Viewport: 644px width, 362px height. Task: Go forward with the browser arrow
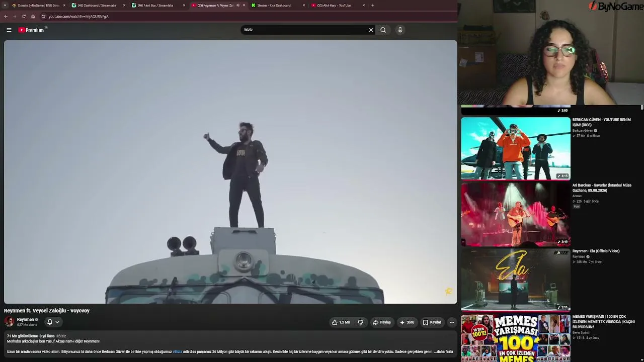pos(15,17)
